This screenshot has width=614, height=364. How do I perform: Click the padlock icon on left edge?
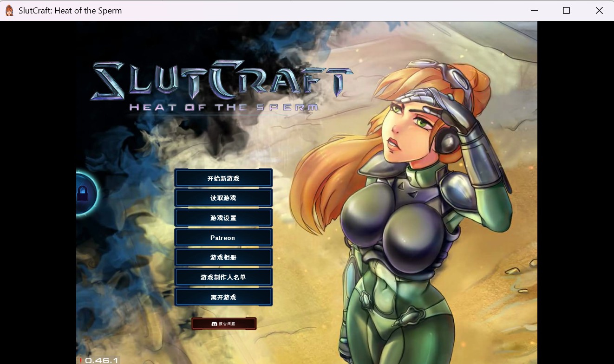pyautogui.click(x=83, y=193)
